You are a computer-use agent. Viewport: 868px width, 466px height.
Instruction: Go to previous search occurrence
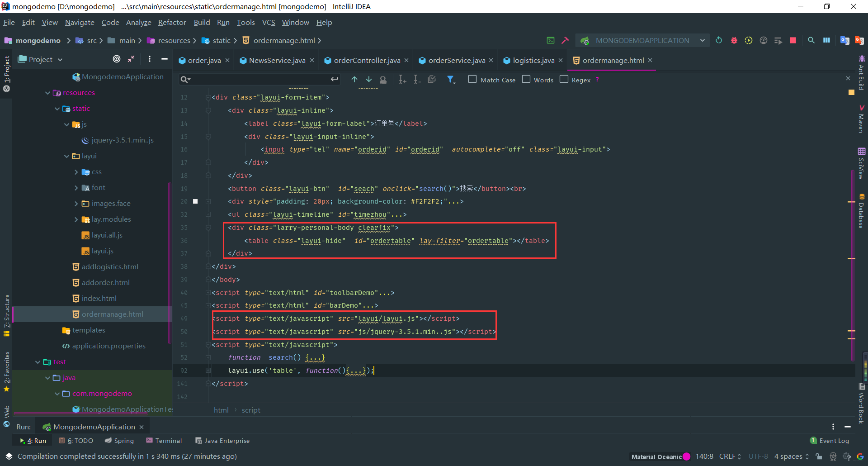[354, 79]
